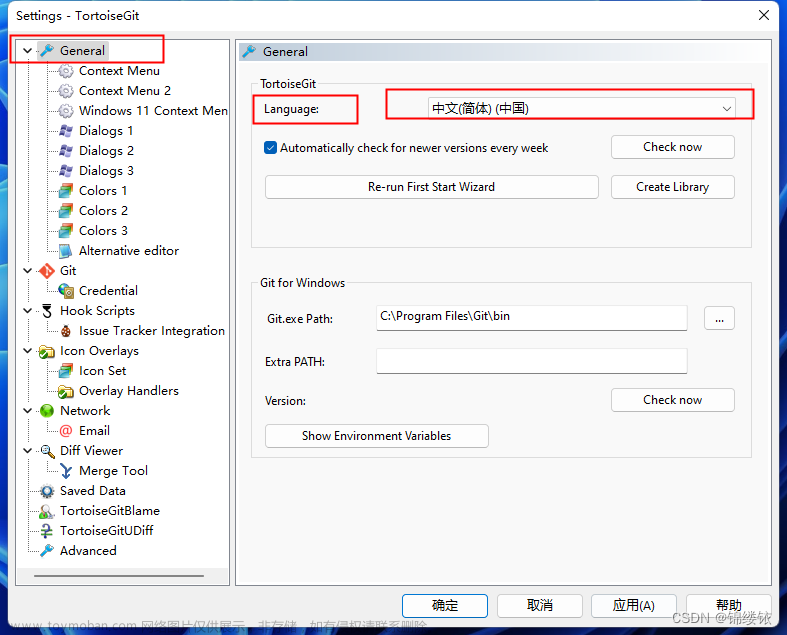This screenshot has height=635, width=787.
Task: Open Dialogs 1 settings page
Action: [x=106, y=131]
